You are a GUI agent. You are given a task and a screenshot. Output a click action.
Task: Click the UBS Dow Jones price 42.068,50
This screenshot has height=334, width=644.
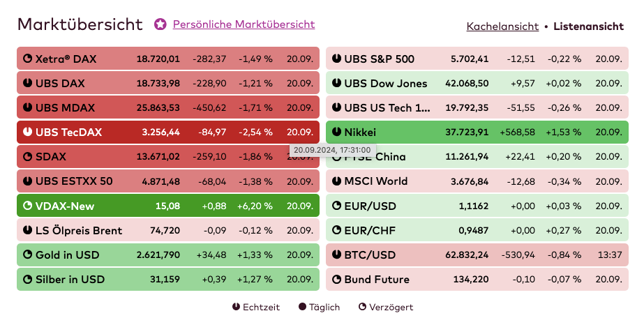tap(467, 84)
